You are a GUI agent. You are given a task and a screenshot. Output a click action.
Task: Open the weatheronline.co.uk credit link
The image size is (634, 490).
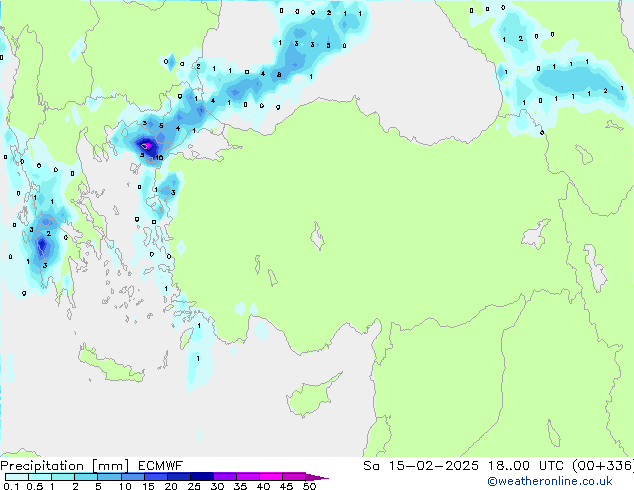click(x=550, y=481)
